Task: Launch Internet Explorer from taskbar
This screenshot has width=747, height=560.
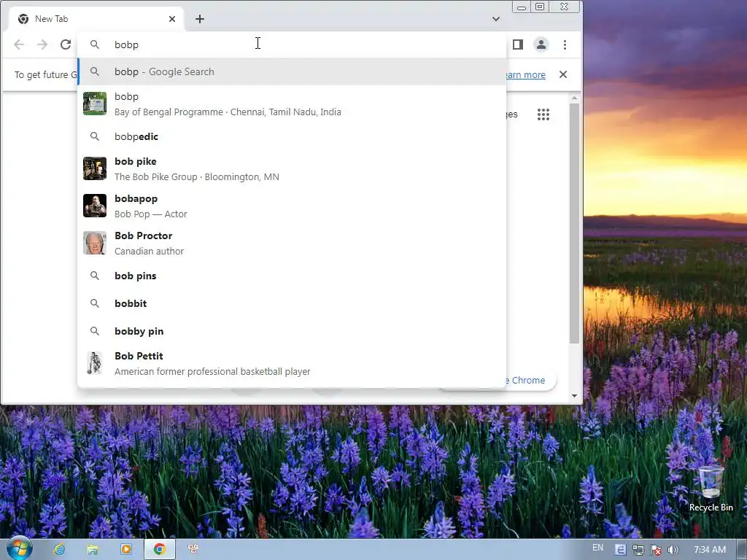Action: (59, 550)
